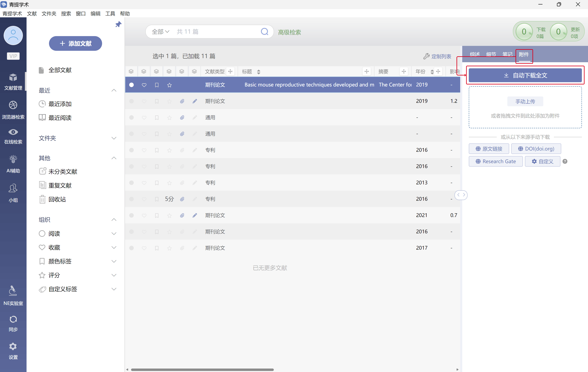Click the help question mark beside 自定义
Image resolution: width=588 pixels, height=372 pixels.
coord(565,161)
